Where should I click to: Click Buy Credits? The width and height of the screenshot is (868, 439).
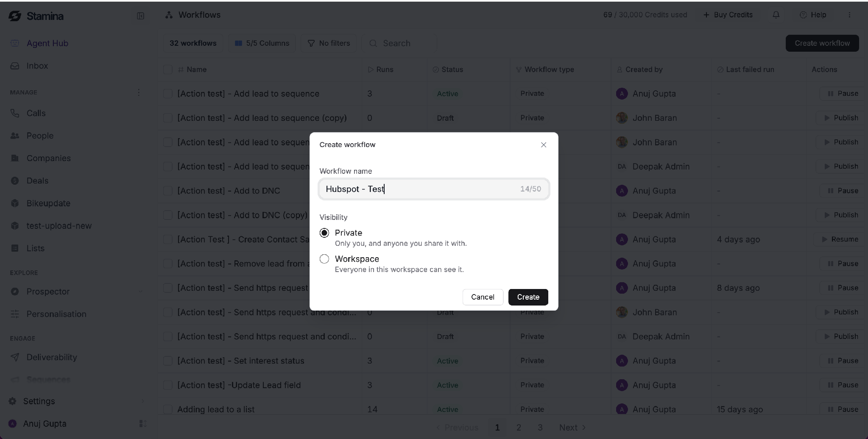728,15
